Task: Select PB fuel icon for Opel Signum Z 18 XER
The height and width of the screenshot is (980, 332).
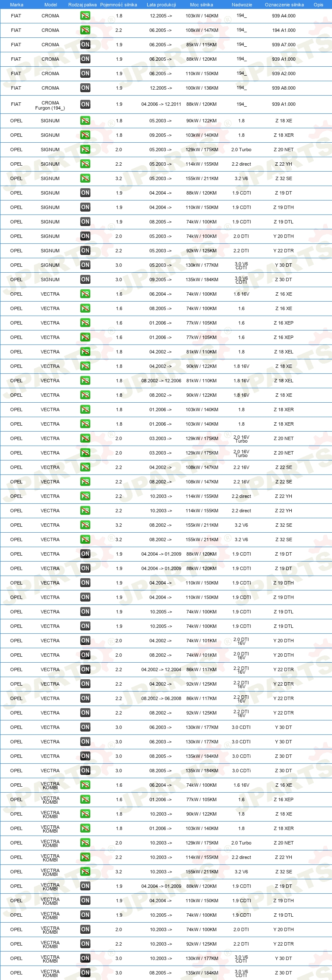Action: tap(85, 135)
